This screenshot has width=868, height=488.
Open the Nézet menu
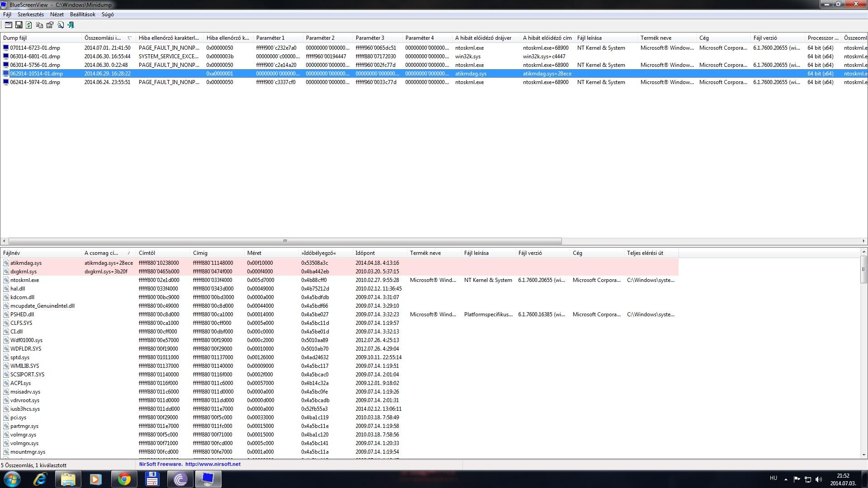57,14
